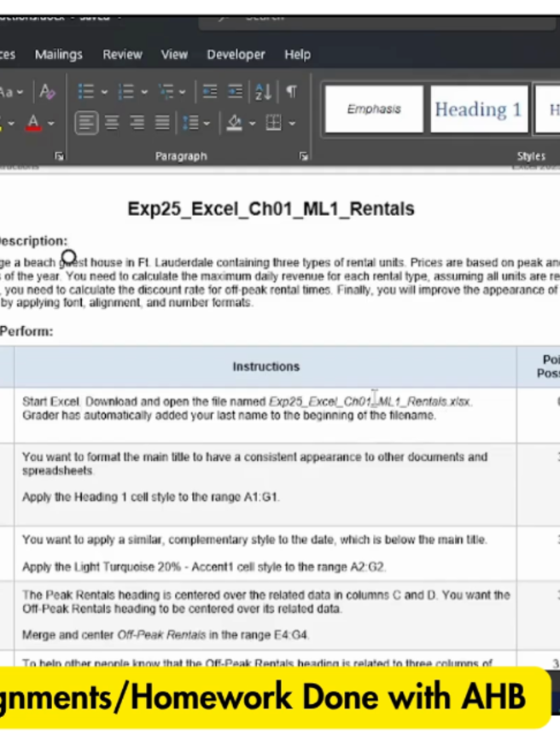Click the Multilevel List icon
Viewport: 560px width, 746px height.
(x=166, y=91)
